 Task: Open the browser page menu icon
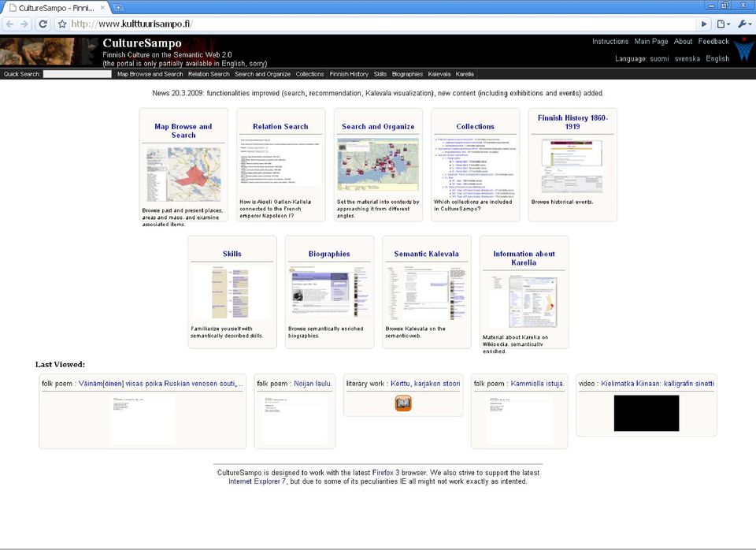click(723, 24)
